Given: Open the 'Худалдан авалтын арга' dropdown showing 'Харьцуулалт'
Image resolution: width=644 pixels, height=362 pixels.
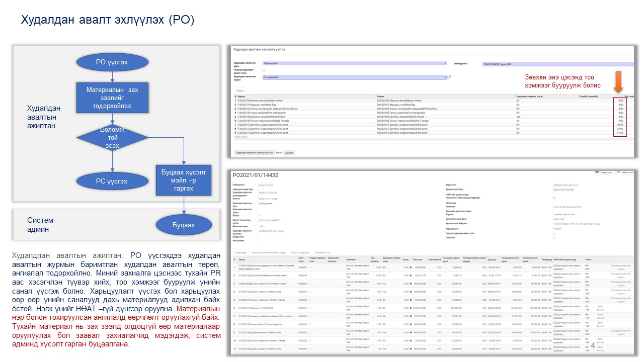Looking at the screenshot, I should 355,63.
